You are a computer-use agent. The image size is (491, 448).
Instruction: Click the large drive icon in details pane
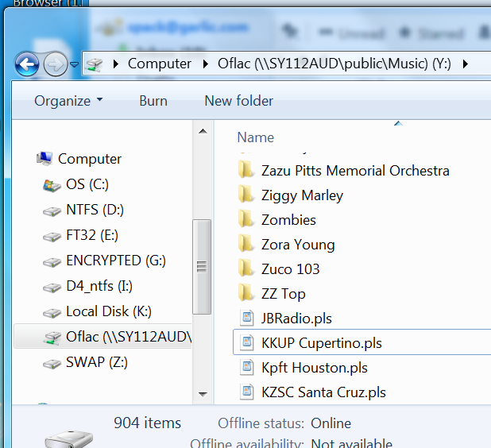[x=69, y=439]
